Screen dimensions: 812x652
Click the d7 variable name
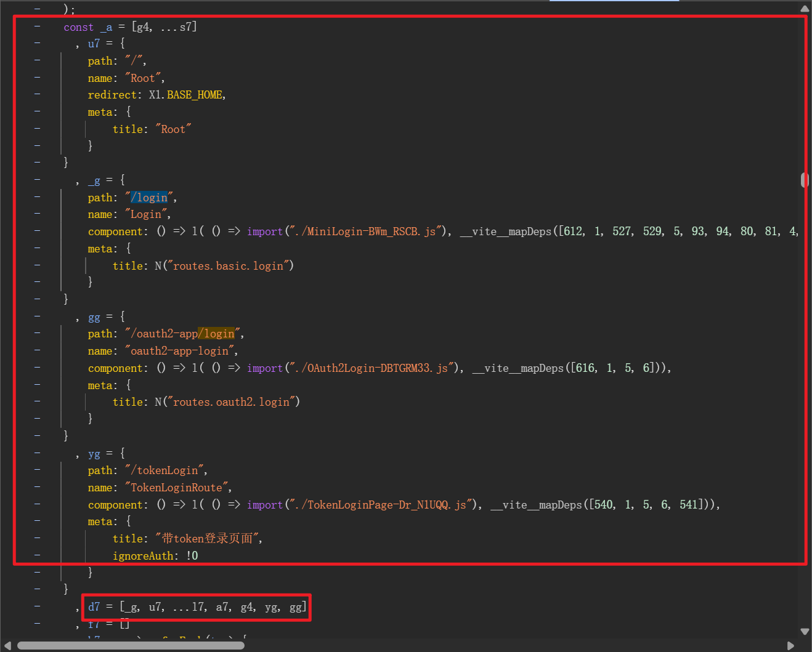pyautogui.click(x=94, y=607)
